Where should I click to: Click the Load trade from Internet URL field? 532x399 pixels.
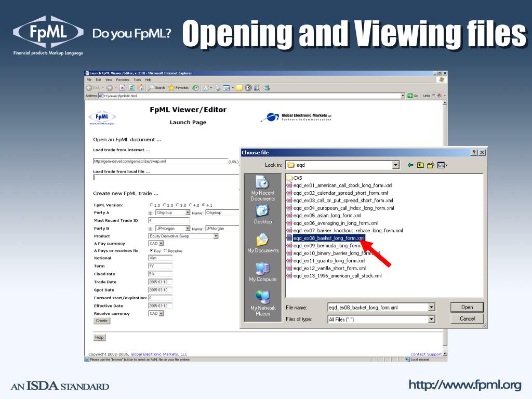161,161
